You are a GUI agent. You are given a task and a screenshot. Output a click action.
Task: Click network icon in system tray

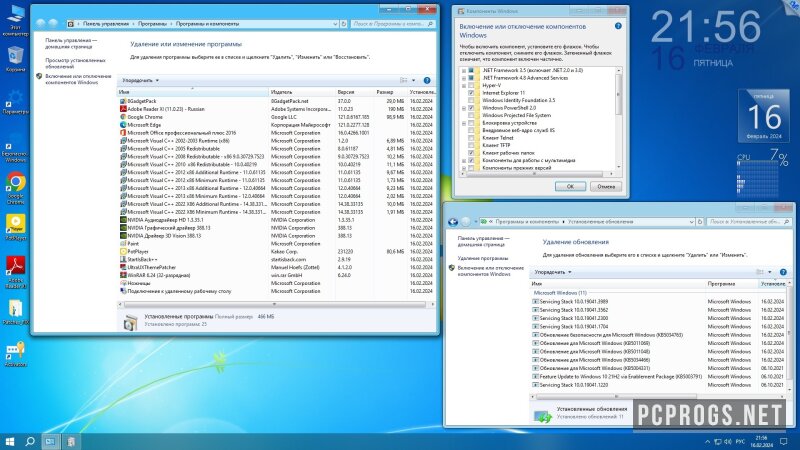(717, 441)
